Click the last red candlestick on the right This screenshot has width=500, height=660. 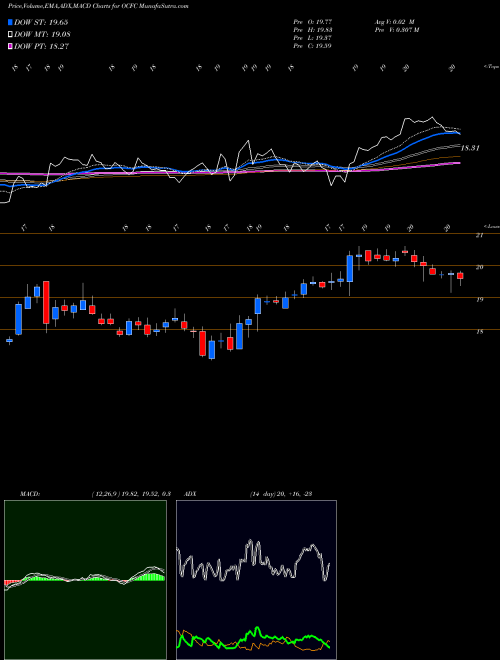tap(460, 276)
